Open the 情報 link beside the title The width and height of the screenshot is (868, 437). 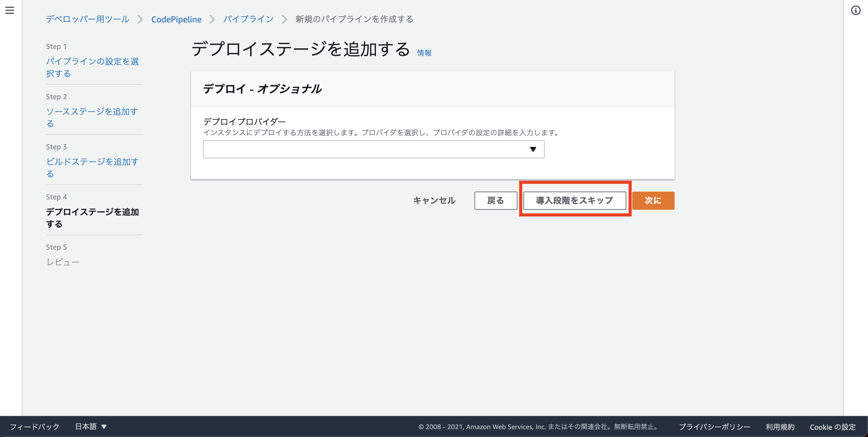click(424, 53)
